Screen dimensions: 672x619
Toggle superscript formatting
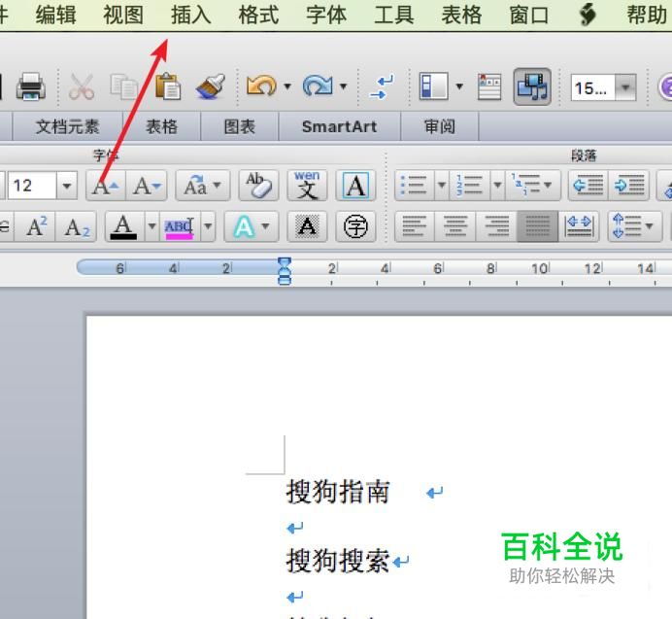pyautogui.click(x=36, y=226)
